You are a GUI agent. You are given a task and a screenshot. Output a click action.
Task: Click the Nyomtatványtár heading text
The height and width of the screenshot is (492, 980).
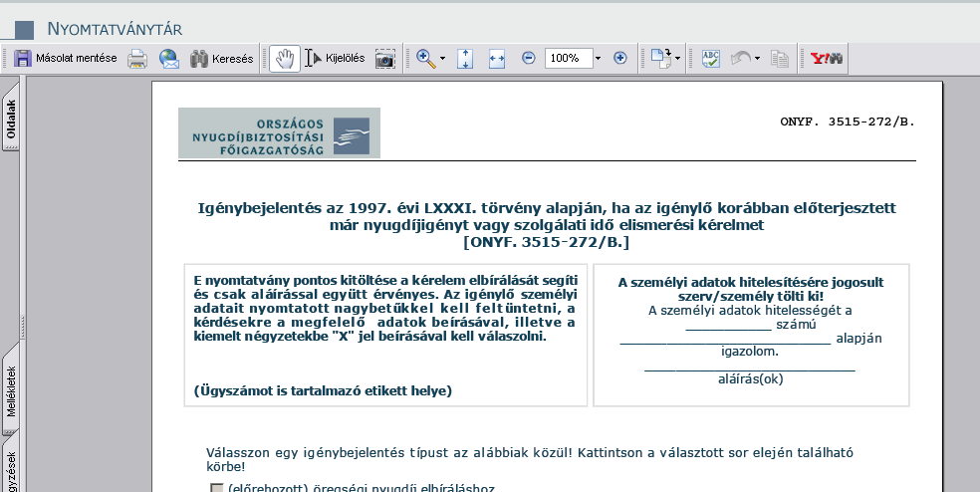(115, 30)
